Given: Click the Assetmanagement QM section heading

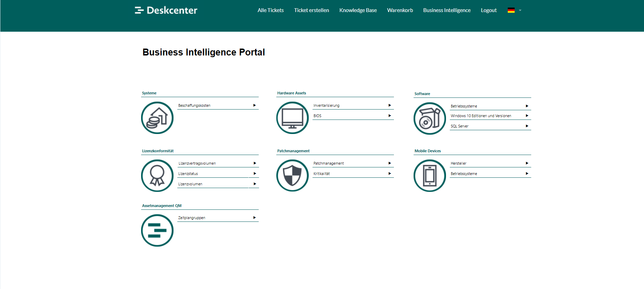Looking at the screenshot, I should pyautogui.click(x=162, y=206).
